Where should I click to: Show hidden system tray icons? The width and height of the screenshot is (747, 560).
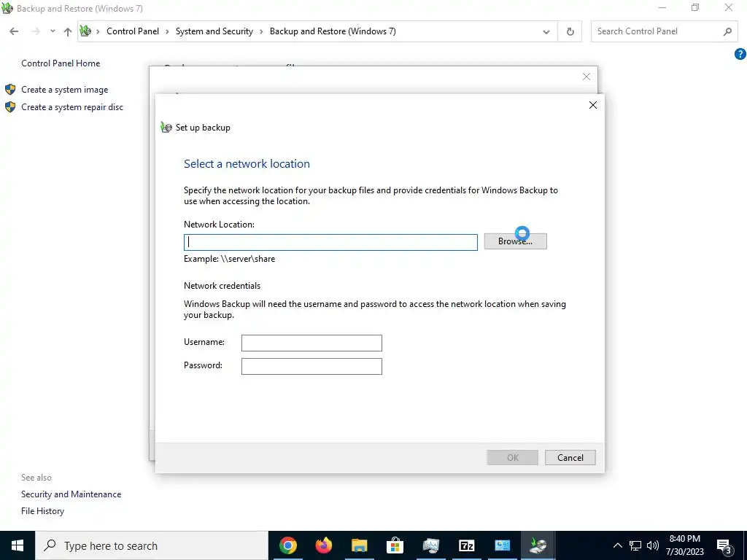tap(617, 545)
